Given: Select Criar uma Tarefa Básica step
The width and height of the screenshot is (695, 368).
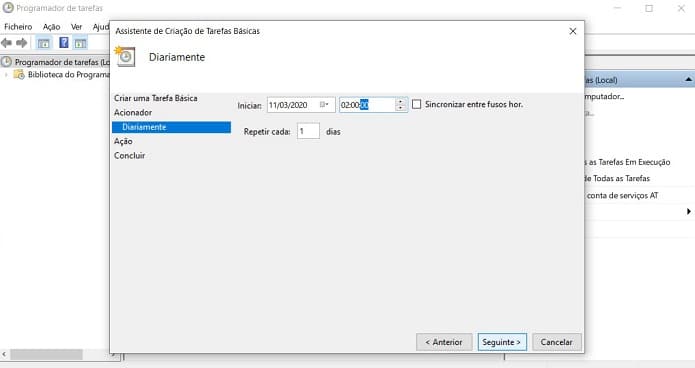Looking at the screenshot, I should click(156, 98).
